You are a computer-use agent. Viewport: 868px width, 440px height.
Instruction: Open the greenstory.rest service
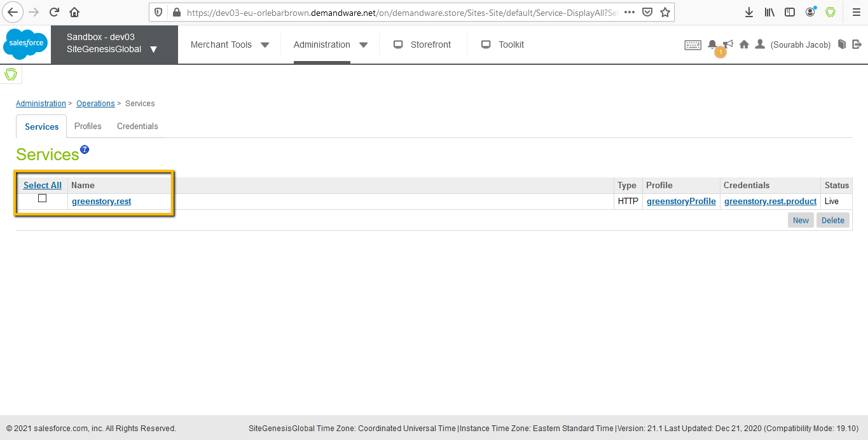click(102, 202)
